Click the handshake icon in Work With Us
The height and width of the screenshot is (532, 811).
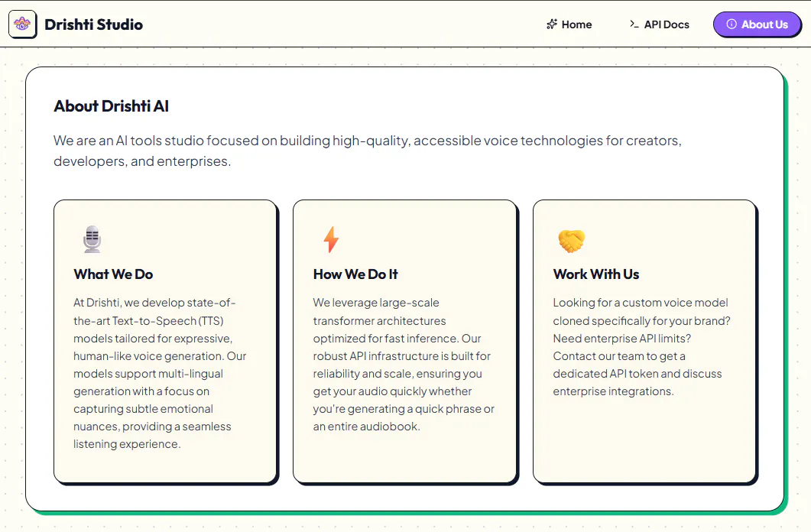tap(572, 241)
